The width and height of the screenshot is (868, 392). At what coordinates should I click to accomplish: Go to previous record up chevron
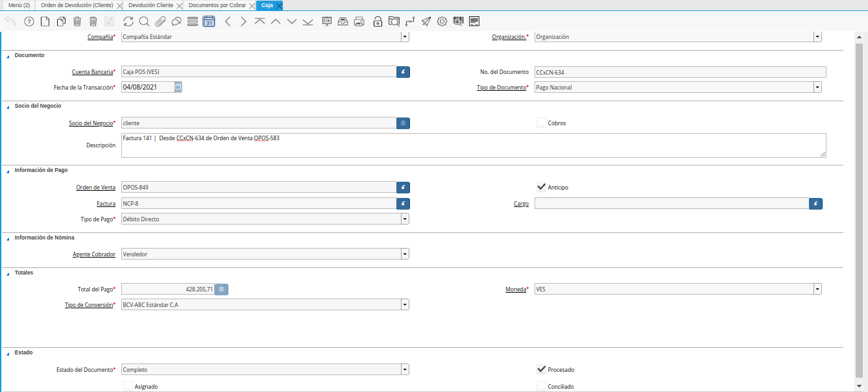tap(275, 21)
